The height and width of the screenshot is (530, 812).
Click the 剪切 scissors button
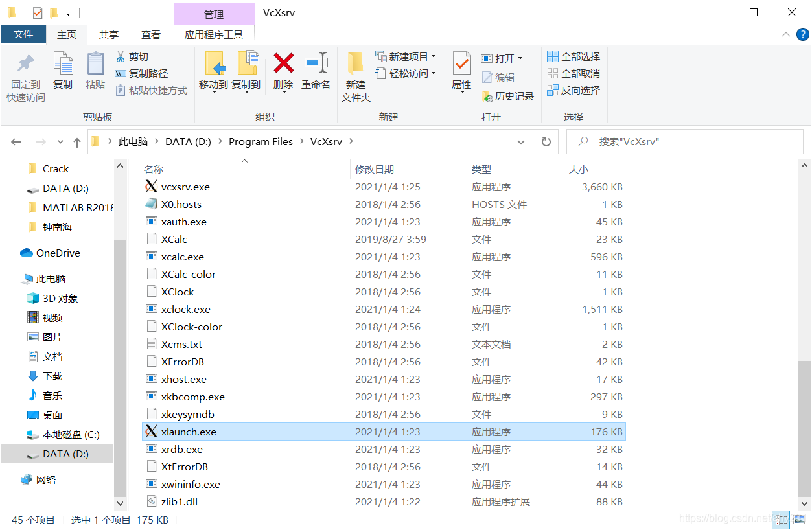(x=132, y=57)
